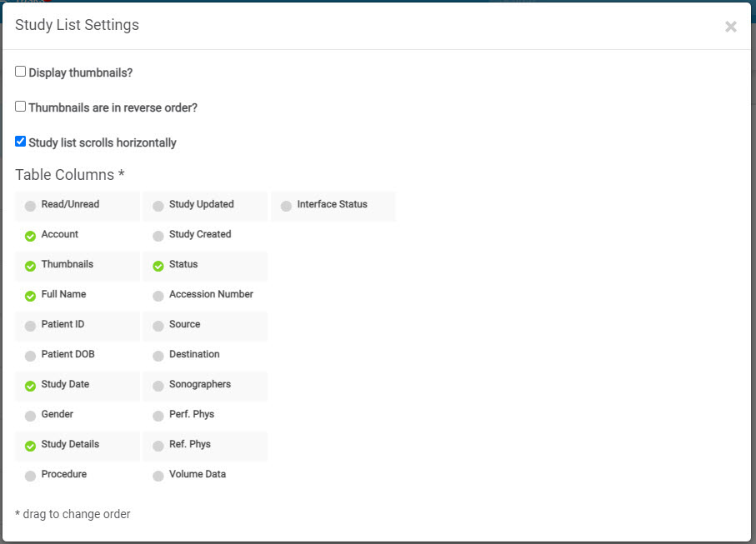Click the Volume Data label
The height and width of the screenshot is (544, 756).
pos(198,474)
